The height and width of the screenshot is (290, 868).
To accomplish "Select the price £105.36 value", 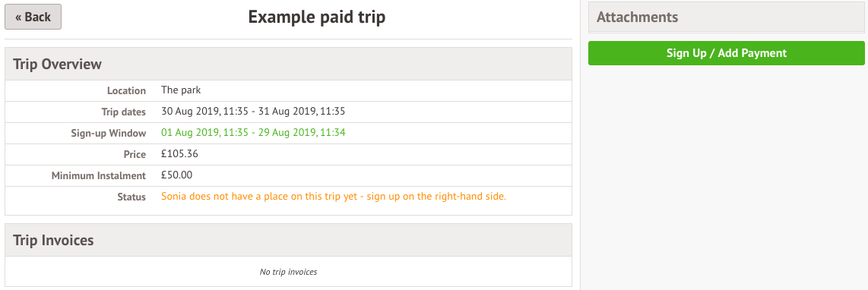I will coord(179,154).
